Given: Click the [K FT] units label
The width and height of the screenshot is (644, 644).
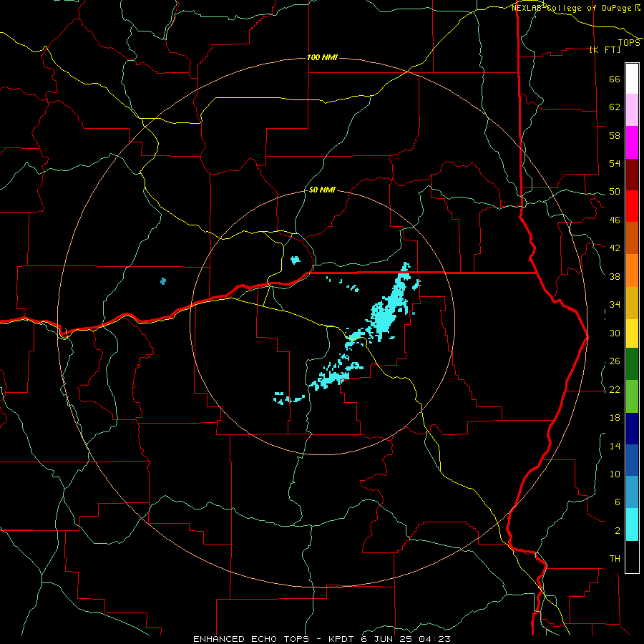Looking at the screenshot, I should click(605, 49).
